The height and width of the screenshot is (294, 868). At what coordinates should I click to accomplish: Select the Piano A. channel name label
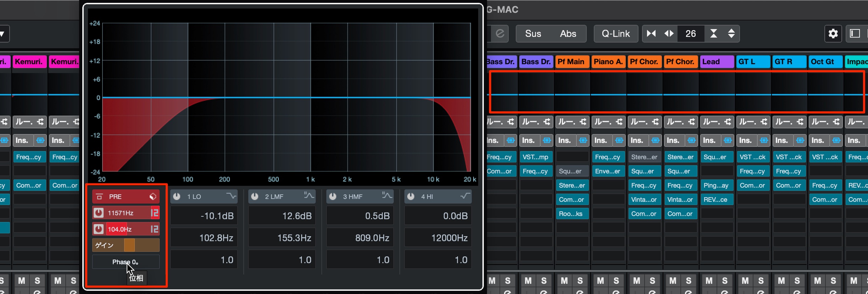click(x=608, y=62)
